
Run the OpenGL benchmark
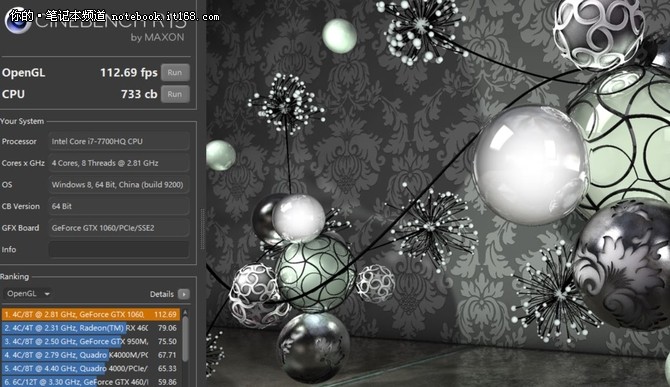(175, 73)
